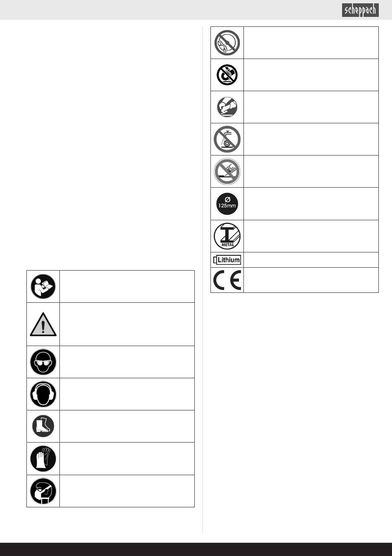
Task: Click empty description cell beside warning triangle
Action: 127,324
